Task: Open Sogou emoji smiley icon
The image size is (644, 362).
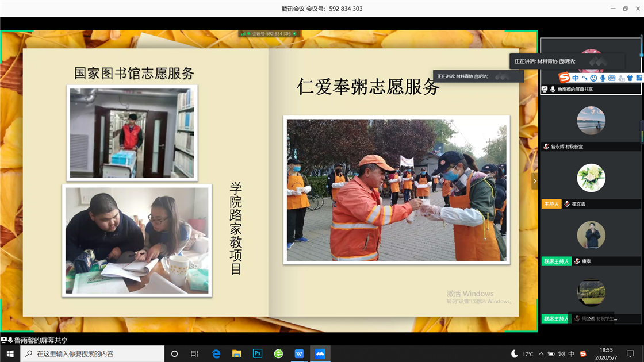Action: pyautogui.click(x=593, y=78)
